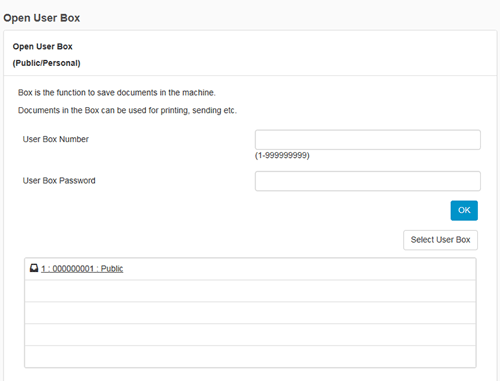500x381 pixels.
Task: Click the (1-999999999) range hint text
Action: tap(282, 155)
